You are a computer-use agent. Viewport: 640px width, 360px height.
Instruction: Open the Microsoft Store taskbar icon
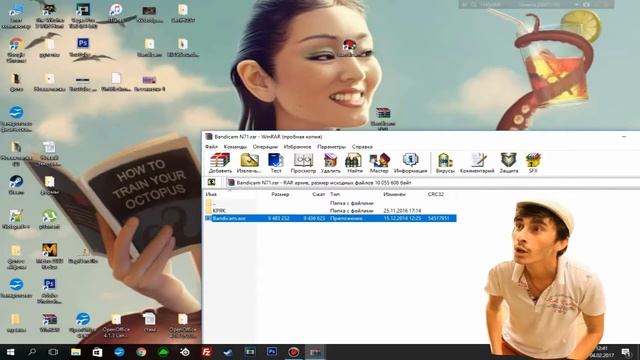97,352
